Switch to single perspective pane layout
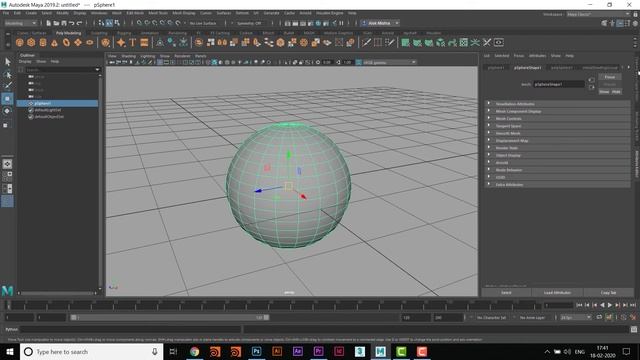 7,164
